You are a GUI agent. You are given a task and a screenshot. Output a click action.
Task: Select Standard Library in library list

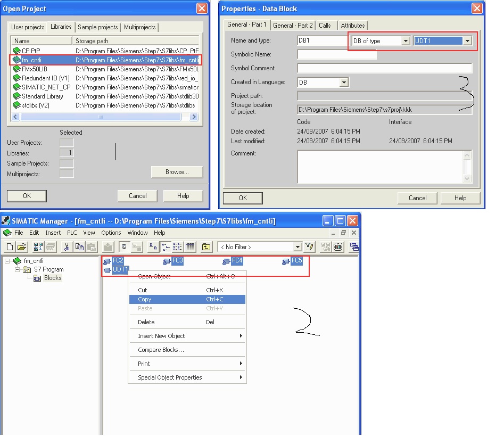pyautogui.click(x=105, y=96)
